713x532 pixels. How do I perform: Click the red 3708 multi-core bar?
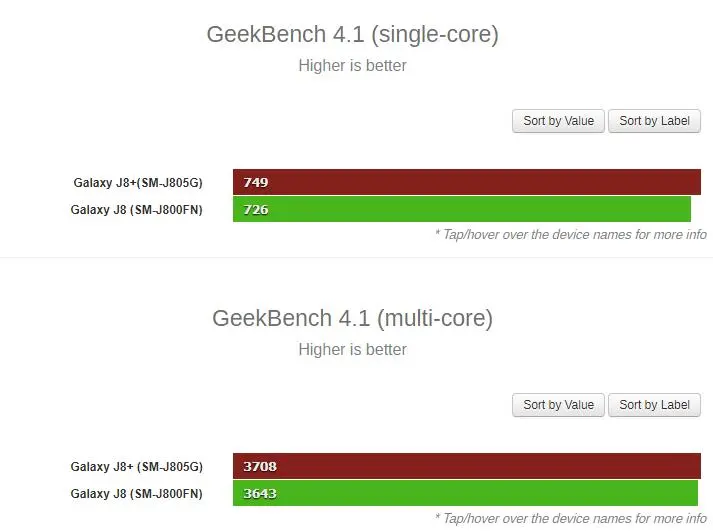(467, 466)
